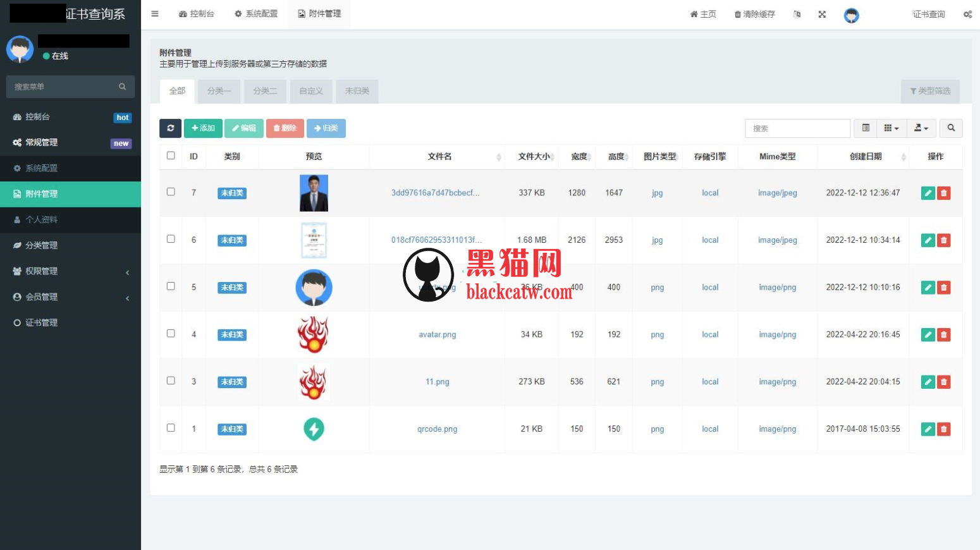Edit the qrcode.png row
The height and width of the screenshot is (550, 980).
pos(928,429)
